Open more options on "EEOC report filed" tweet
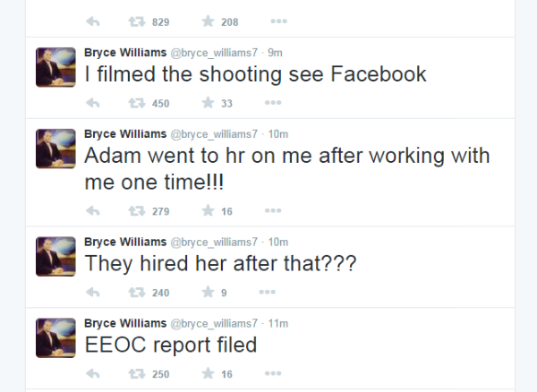The width and height of the screenshot is (537, 392). (x=273, y=374)
